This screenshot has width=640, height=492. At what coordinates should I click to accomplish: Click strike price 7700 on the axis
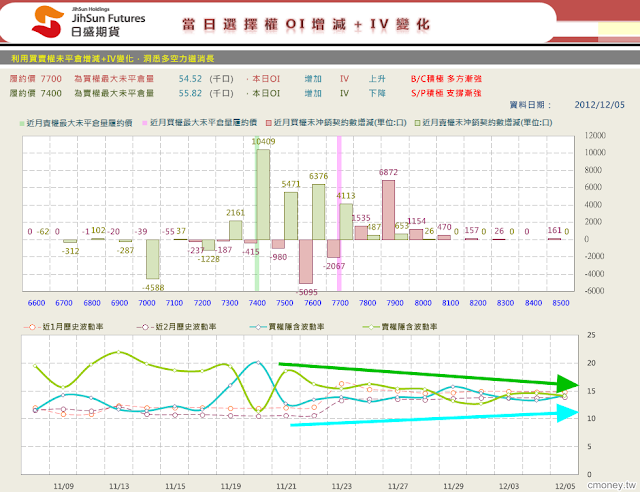click(340, 303)
